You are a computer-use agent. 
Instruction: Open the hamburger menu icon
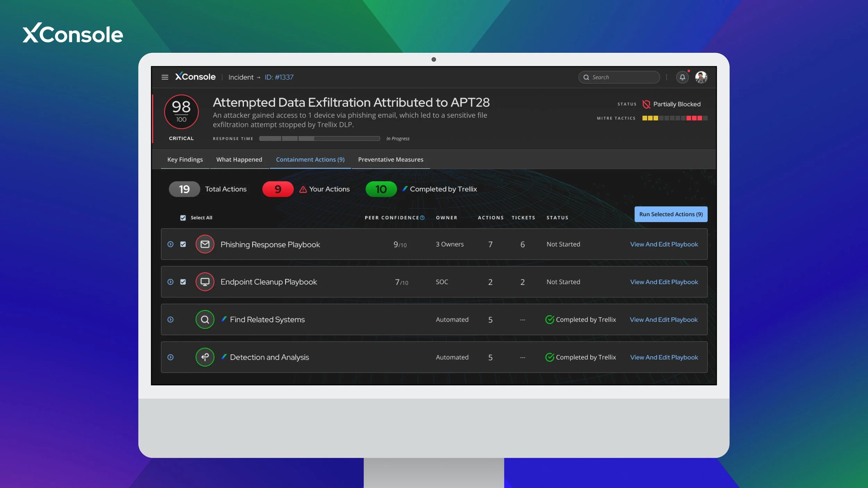[x=165, y=77]
